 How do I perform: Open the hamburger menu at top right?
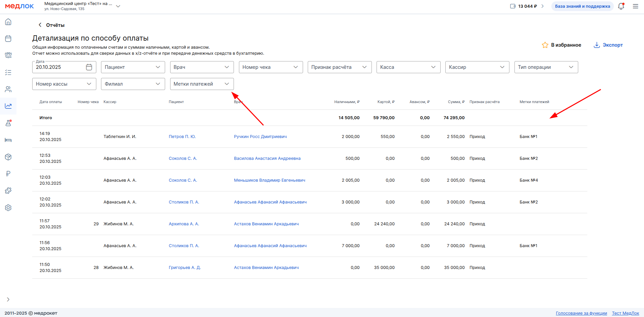pos(635,6)
